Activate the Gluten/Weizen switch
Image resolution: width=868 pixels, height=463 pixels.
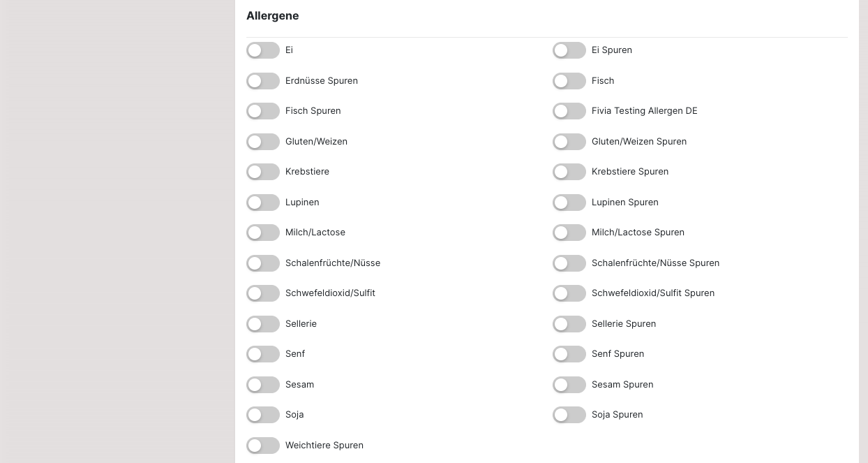263,142
